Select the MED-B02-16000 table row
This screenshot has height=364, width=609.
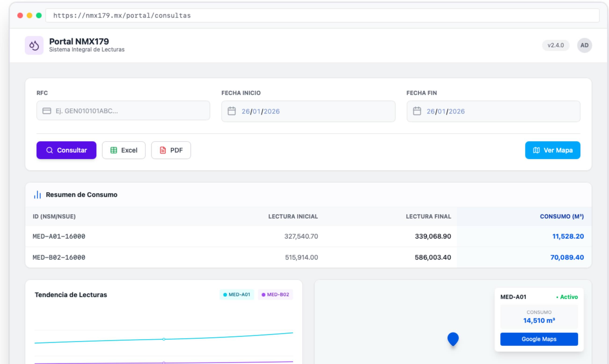click(x=308, y=257)
